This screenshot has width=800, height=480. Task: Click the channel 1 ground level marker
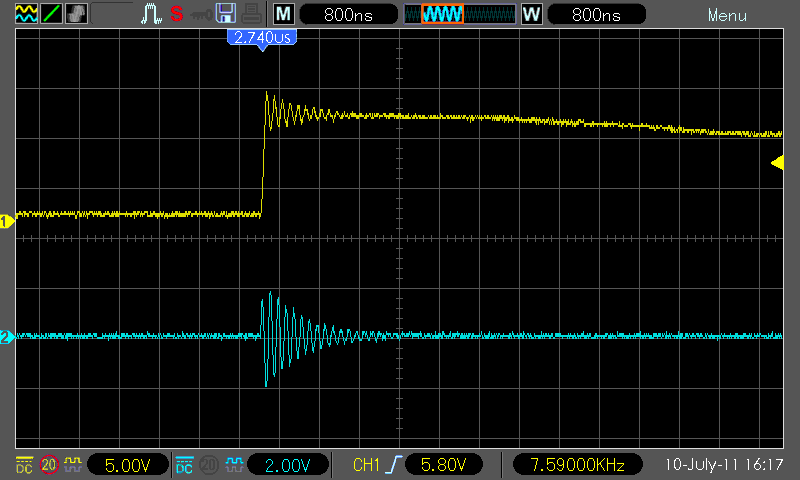(x=7, y=222)
